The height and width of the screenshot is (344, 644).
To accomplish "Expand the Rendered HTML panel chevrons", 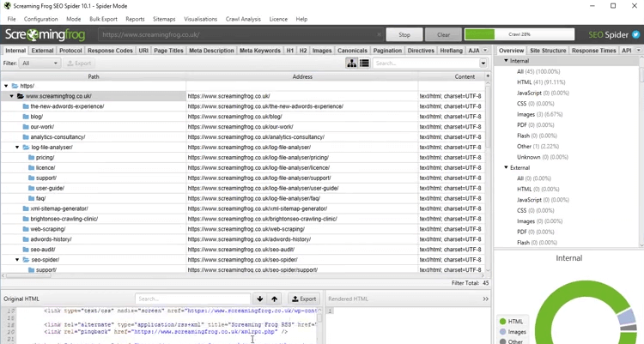I will (x=485, y=299).
